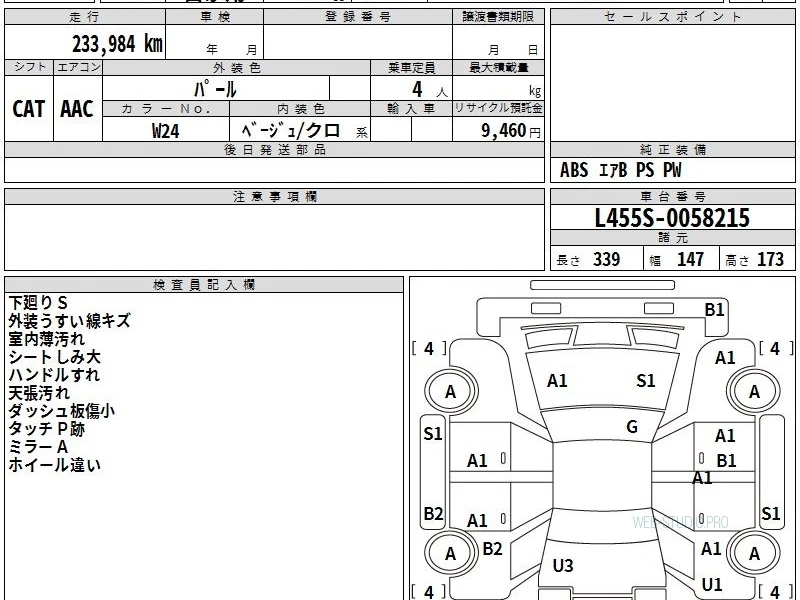Click the 外装色 header
The height and width of the screenshot is (600, 800).
point(237,68)
